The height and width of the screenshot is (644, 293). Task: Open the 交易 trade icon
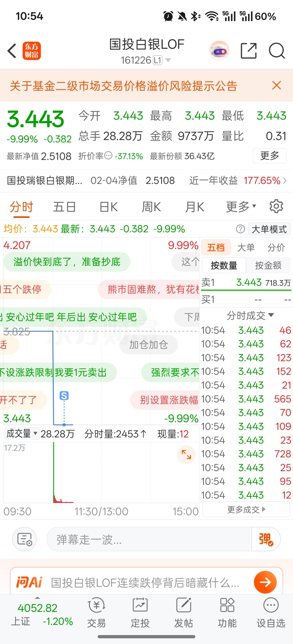96,613
